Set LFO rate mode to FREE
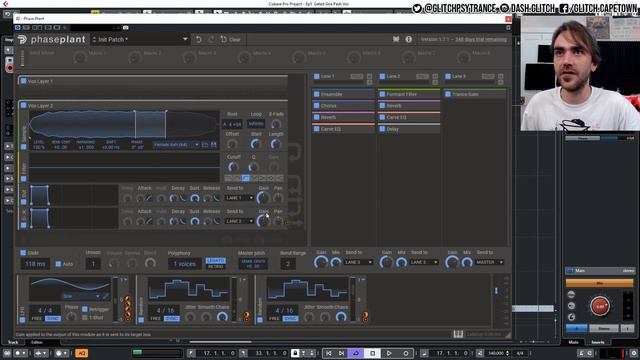640x360 pixels. click(x=37, y=318)
